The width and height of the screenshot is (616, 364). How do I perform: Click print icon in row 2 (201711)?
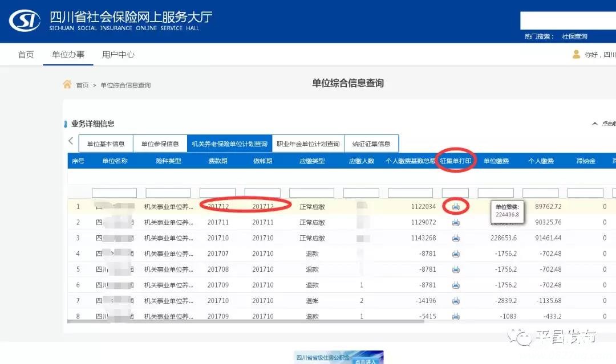click(x=456, y=222)
